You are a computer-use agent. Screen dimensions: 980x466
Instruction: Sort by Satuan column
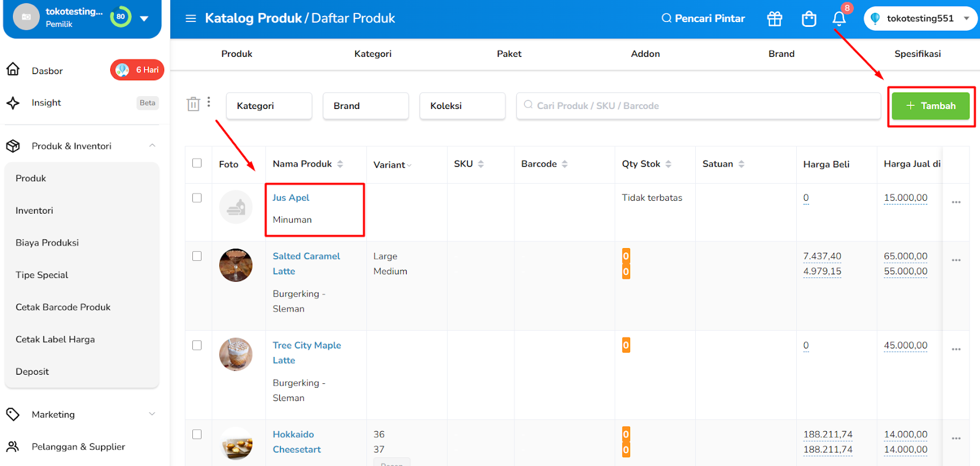741,164
